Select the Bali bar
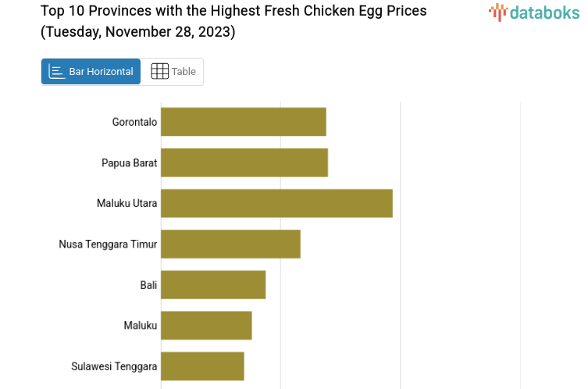 tap(213, 284)
